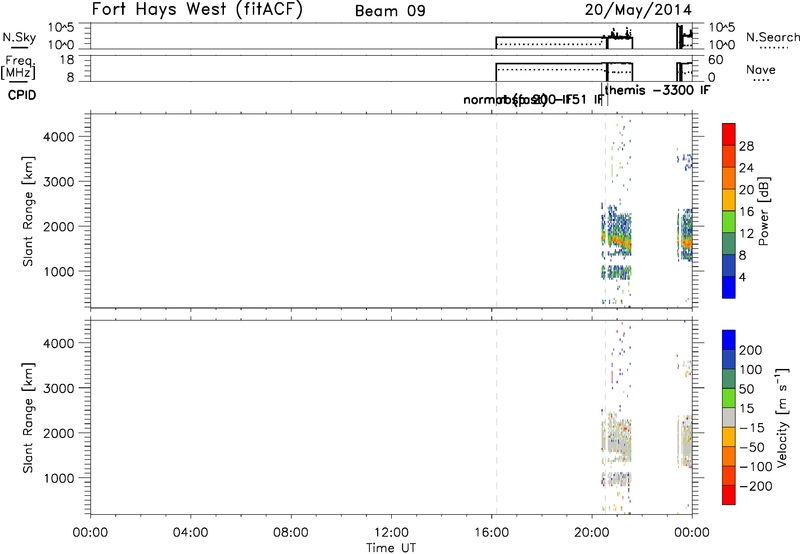The image size is (800, 554).
Task: Click the '12:00' time tick label
Action: [391, 533]
